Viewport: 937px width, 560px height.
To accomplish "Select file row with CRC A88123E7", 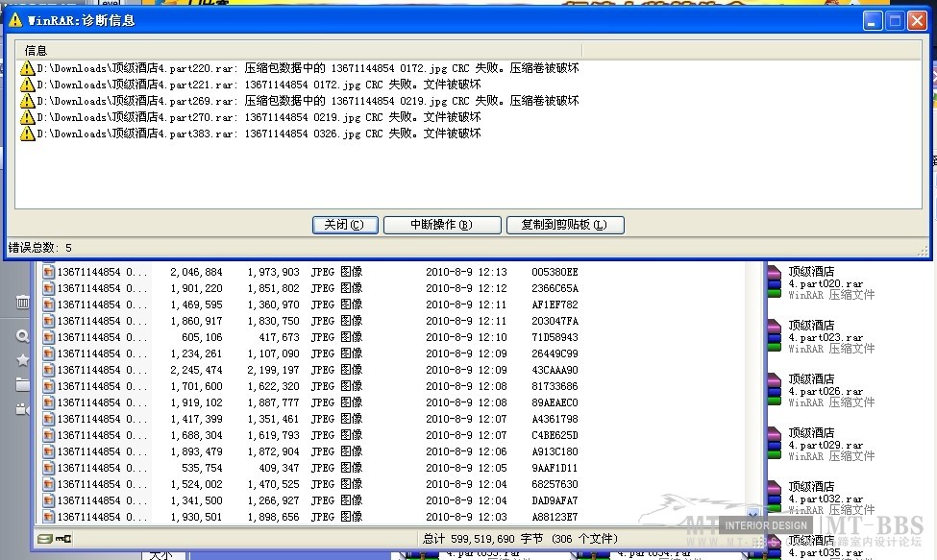I will pos(310,517).
